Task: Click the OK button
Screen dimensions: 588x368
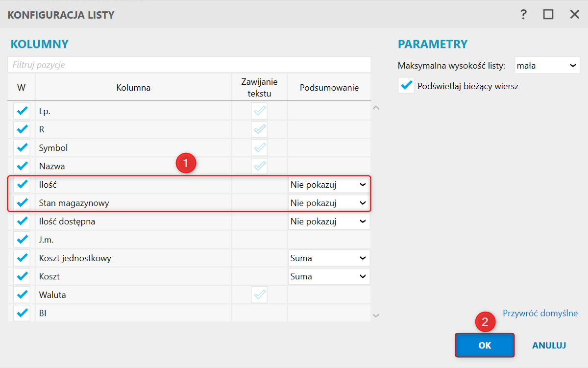Action: [x=485, y=345]
